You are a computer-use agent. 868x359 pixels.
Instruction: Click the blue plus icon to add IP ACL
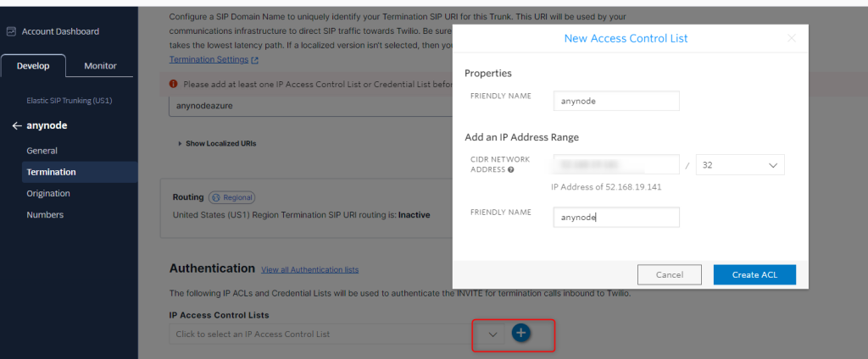point(520,334)
